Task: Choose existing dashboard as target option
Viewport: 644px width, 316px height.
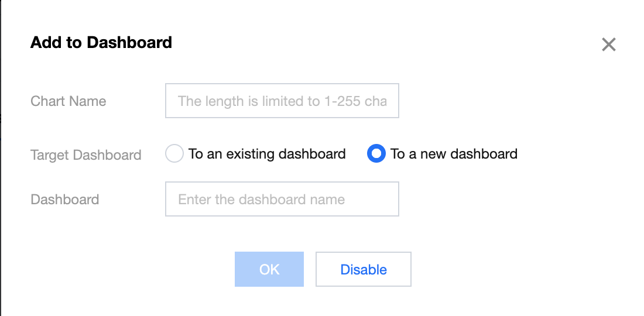Action: [174, 154]
